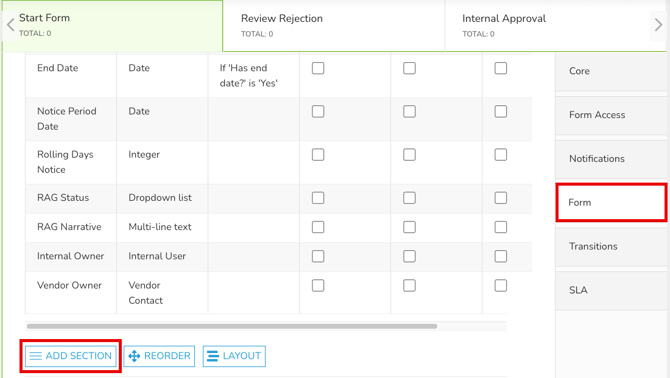Click the RAG Status field name
The height and width of the screenshot is (378, 670).
(x=63, y=198)
